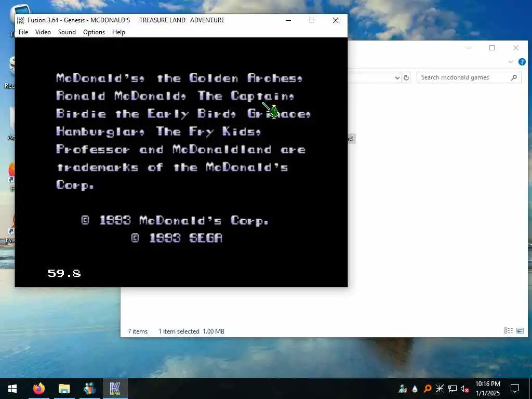Click the magnifier icon in the Explorer search box

click(514, 78)
